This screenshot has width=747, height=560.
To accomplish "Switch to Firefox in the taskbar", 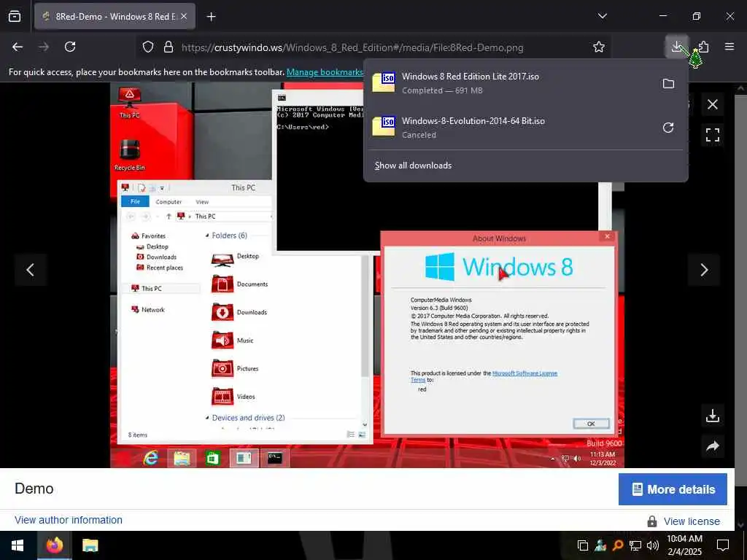I will [x=54, y=545].
